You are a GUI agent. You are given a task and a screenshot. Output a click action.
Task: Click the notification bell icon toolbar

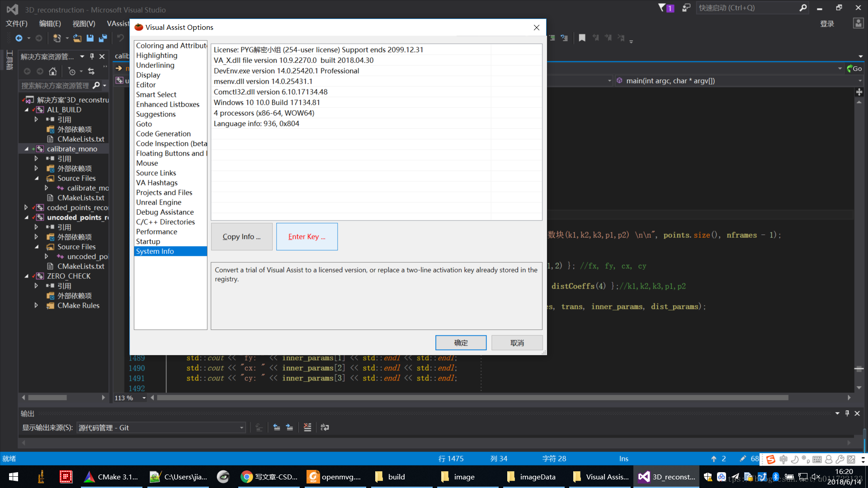pos(665,8)
